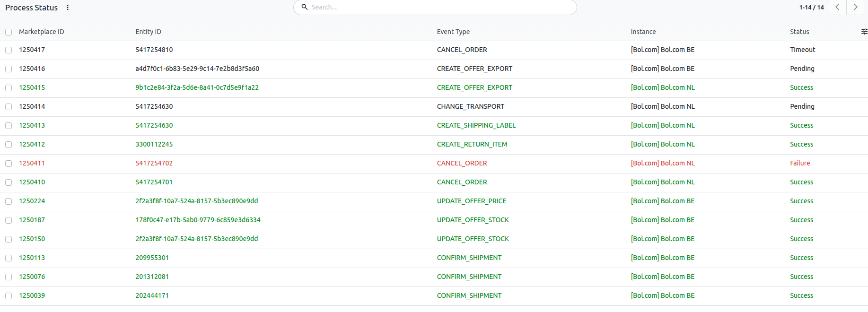Check the box for row 1250415
The image size is (868, 312).
[9, 88]
